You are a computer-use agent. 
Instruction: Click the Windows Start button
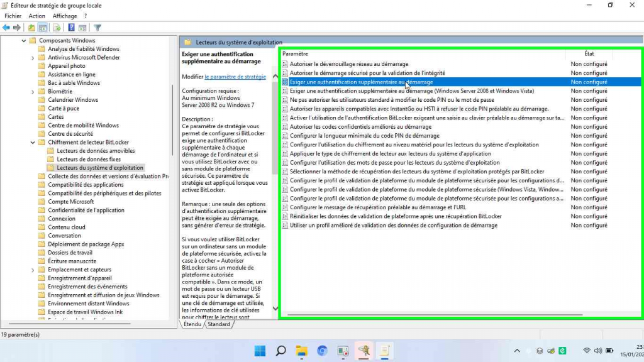pyautogui.click(x=260, y=351)
